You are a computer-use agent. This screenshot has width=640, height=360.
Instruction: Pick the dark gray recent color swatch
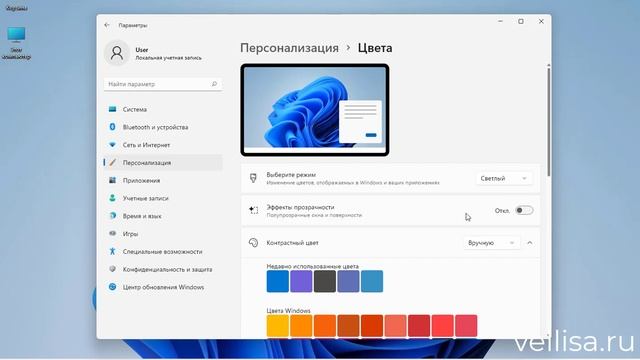point(325,281)
